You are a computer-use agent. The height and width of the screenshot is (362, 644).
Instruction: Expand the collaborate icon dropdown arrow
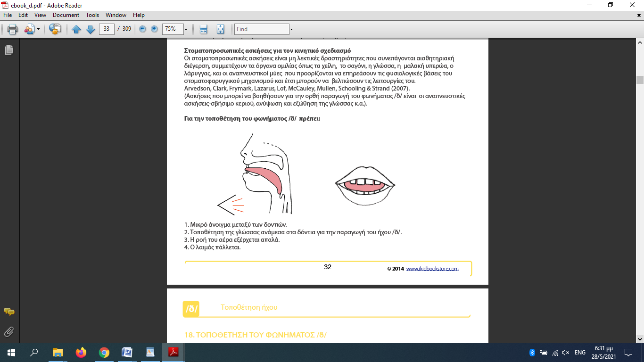[39, 29]
